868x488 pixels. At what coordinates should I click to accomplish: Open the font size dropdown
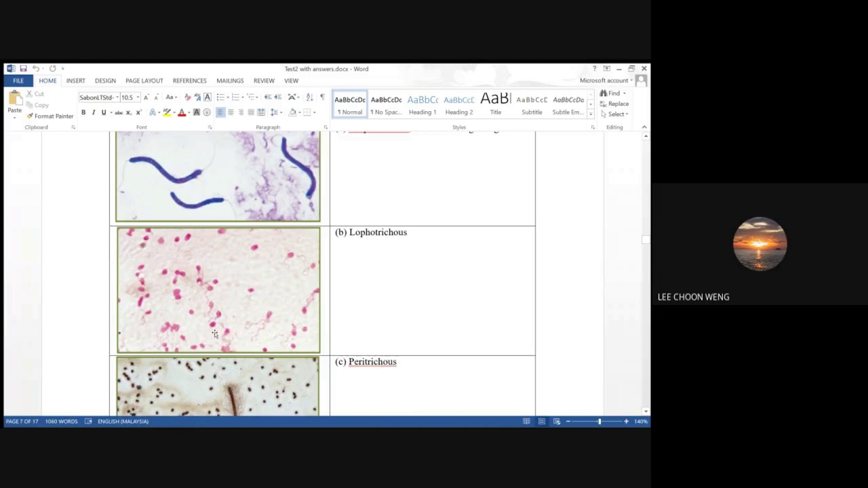click(138, 98)
